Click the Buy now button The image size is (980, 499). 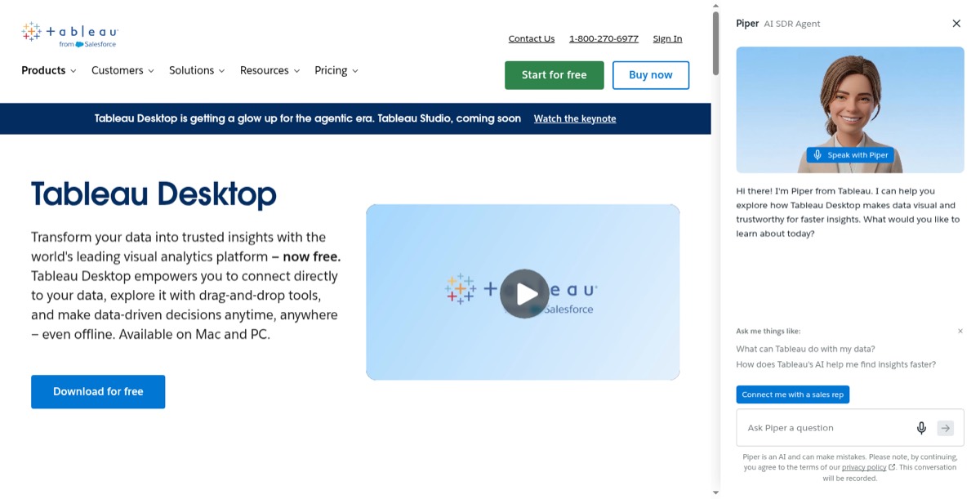point(651,75)
